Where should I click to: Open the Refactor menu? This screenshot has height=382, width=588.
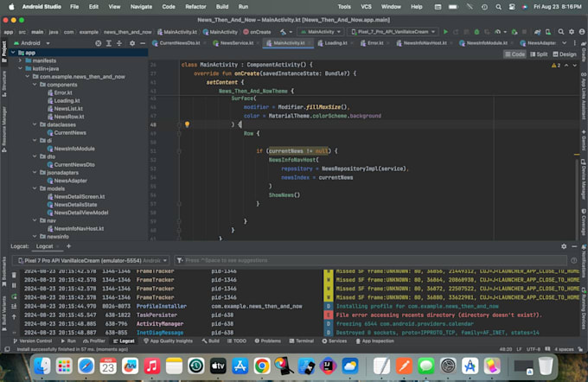coord(195,7)
